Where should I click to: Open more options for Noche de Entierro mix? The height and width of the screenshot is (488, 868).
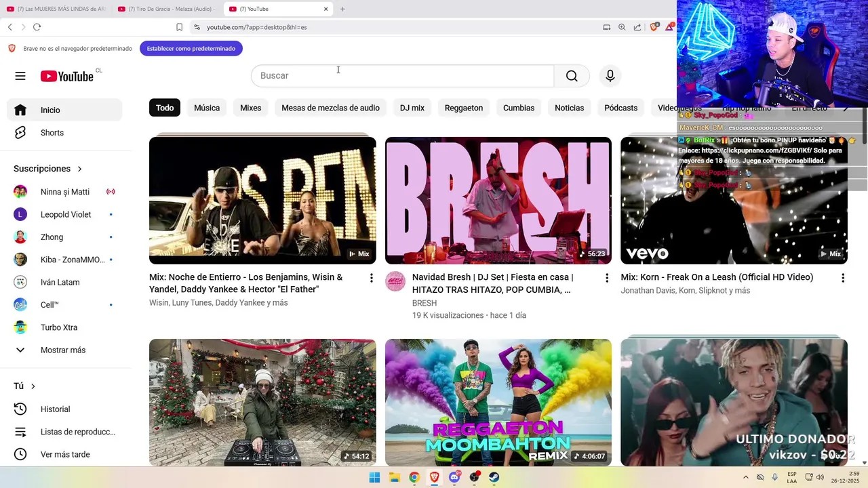(371, 278)
